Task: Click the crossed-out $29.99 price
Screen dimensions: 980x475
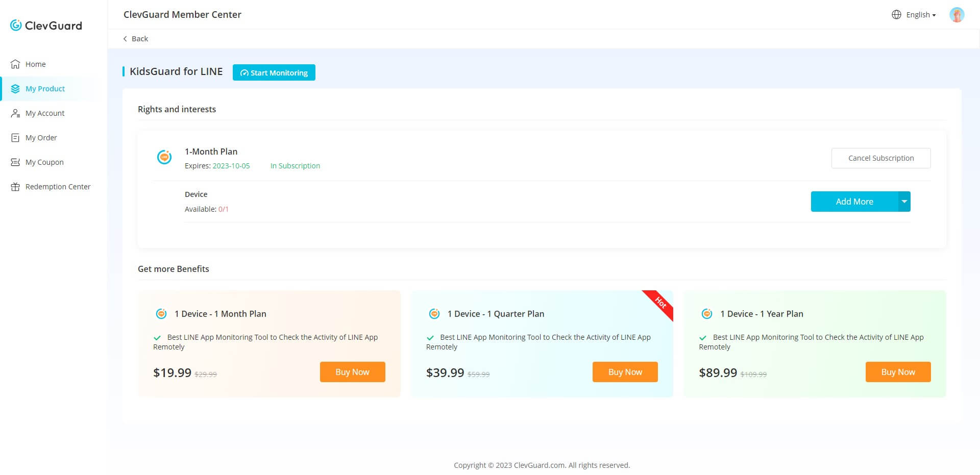Action: [x=206, y=374]
